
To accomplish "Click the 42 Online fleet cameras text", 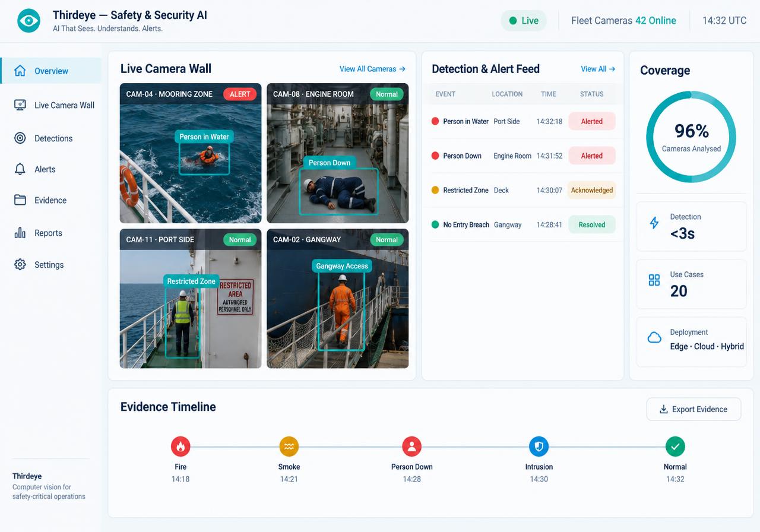I will tap(655, 20).
